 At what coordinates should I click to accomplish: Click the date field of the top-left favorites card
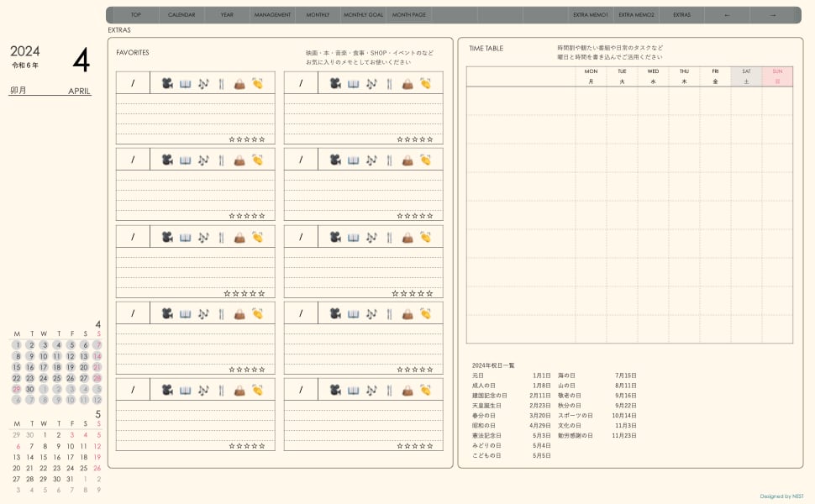(x=133, y=83)
